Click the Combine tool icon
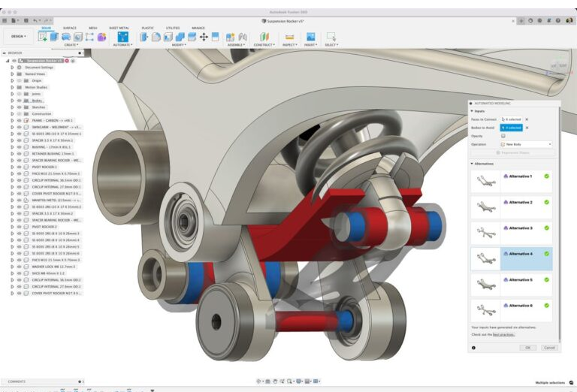The width and height of the screenshot is (577, 392). point(180,37)
